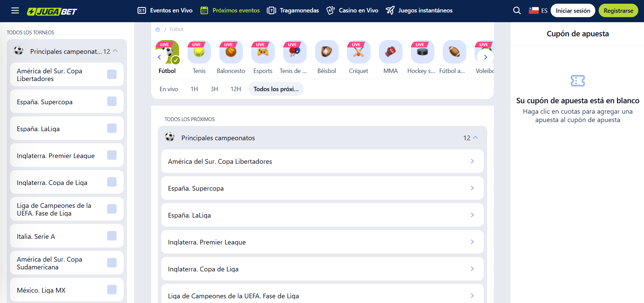Collapse the main Principales campeonatos list
Image resolution: width=644 pixels, height=303 pixels.
tap(475, 138)
